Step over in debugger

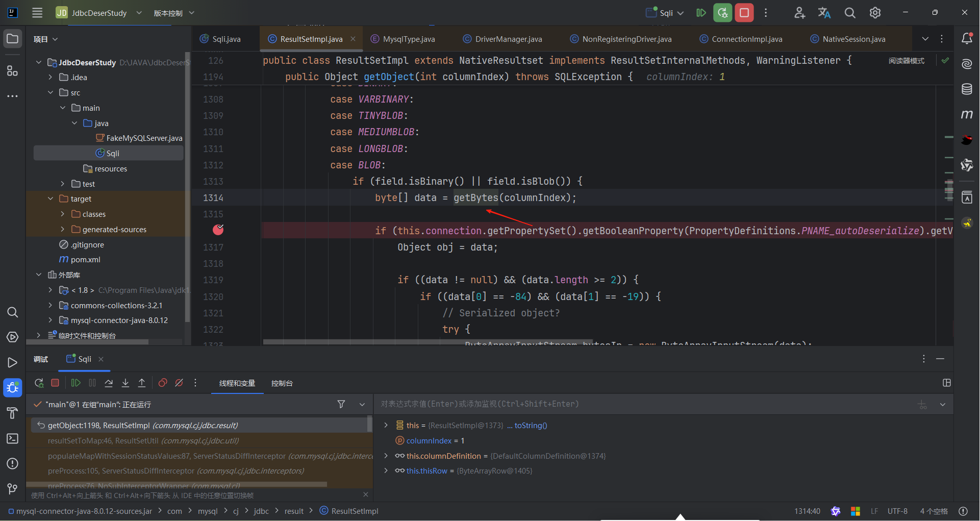tap(109, 383)
